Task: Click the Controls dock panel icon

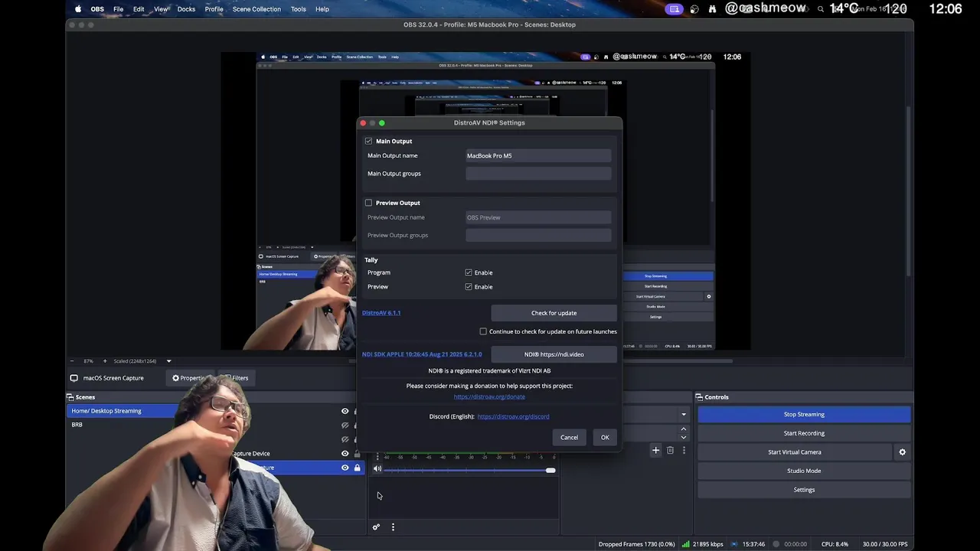Action: [700, 397]
